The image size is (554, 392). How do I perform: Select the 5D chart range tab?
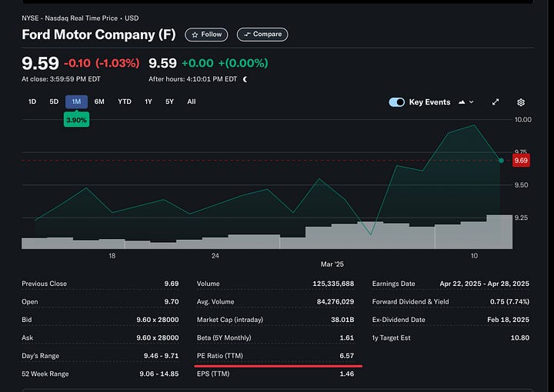pos(54,101)
